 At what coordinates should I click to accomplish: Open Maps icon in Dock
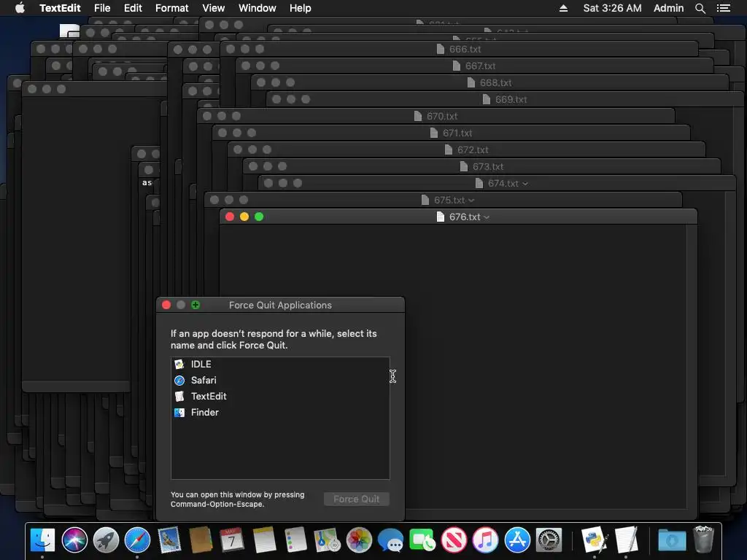pos(328,540)
